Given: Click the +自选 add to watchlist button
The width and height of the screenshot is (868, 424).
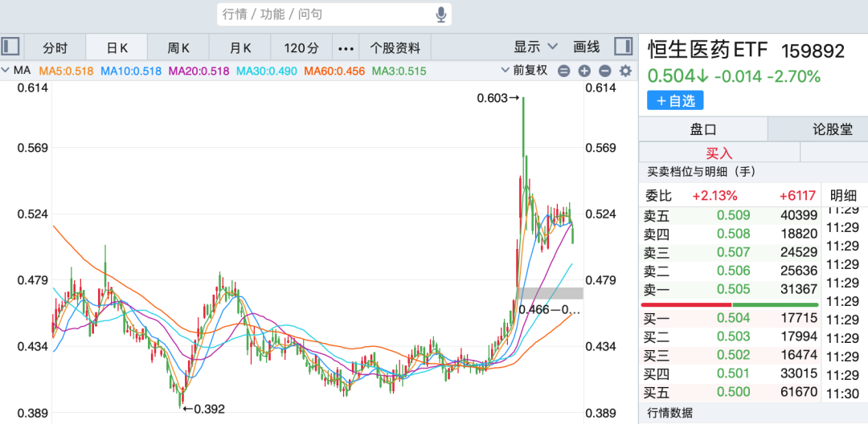Looking at the screenshot, I should coord(675,100).
